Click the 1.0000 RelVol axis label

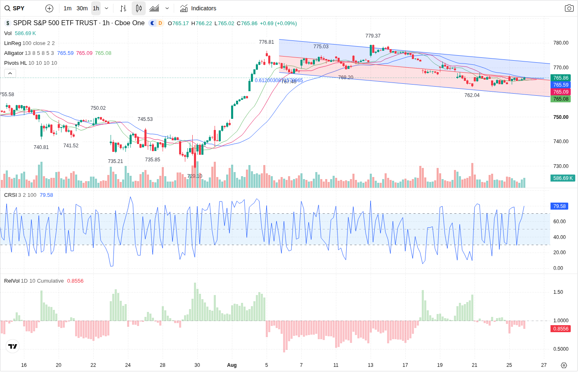(x=561, y=321)
